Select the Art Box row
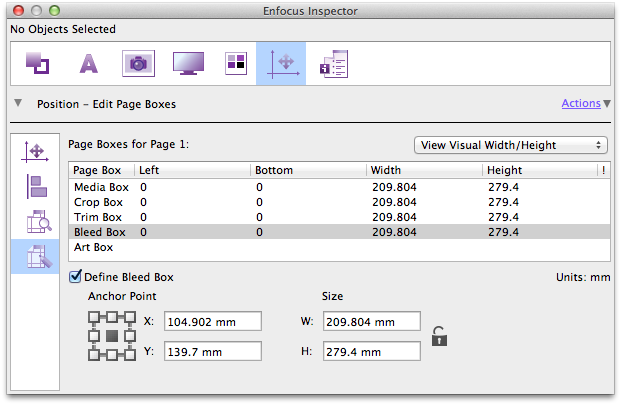This screenshot has height=405, width=621. click(339, 247)
